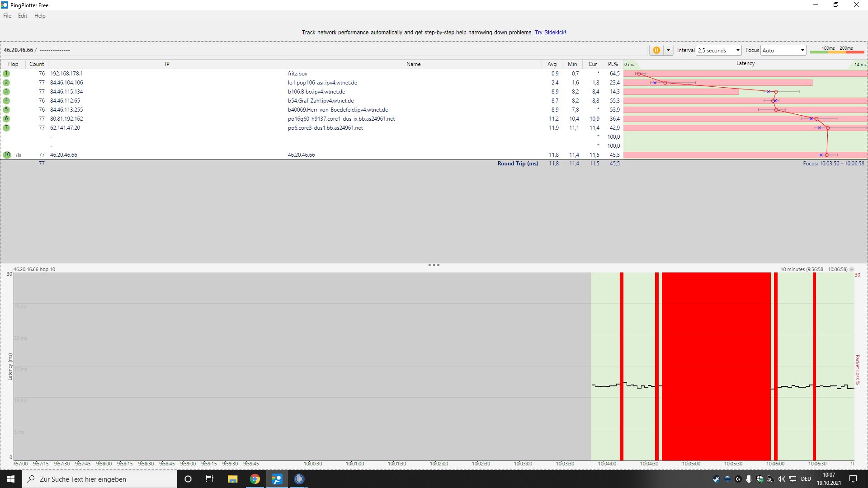
Task: Click the Avg column header
Action: [552, 64]
